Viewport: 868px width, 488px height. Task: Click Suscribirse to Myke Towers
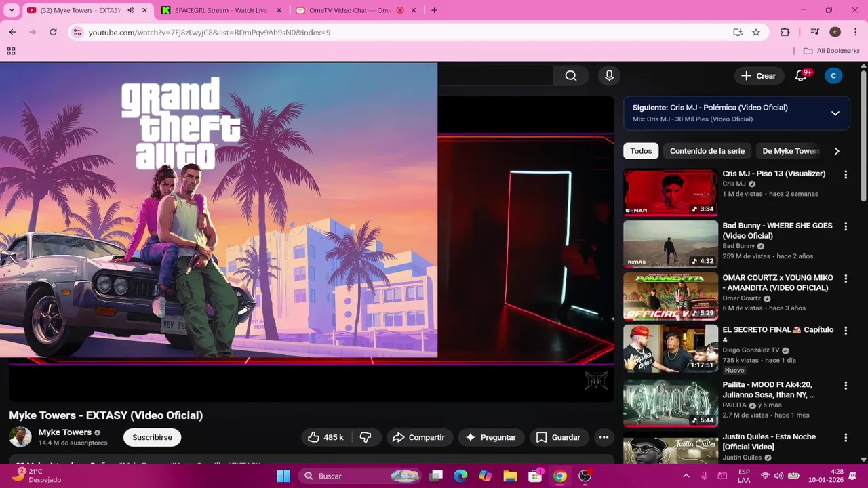click(152, 437)
